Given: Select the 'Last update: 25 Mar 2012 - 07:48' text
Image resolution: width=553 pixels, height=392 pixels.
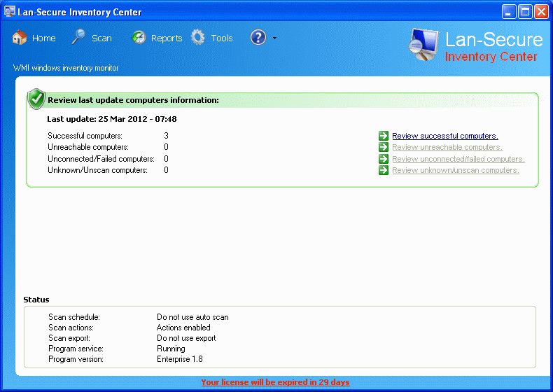Looking at the screenshot, I should pyautogui.click(x=112, y=119).
